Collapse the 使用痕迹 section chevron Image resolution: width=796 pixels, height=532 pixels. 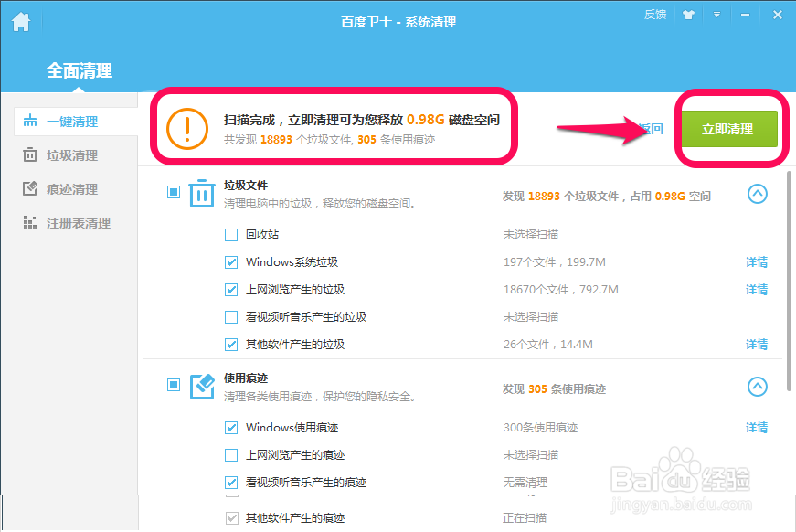[758, 387]
